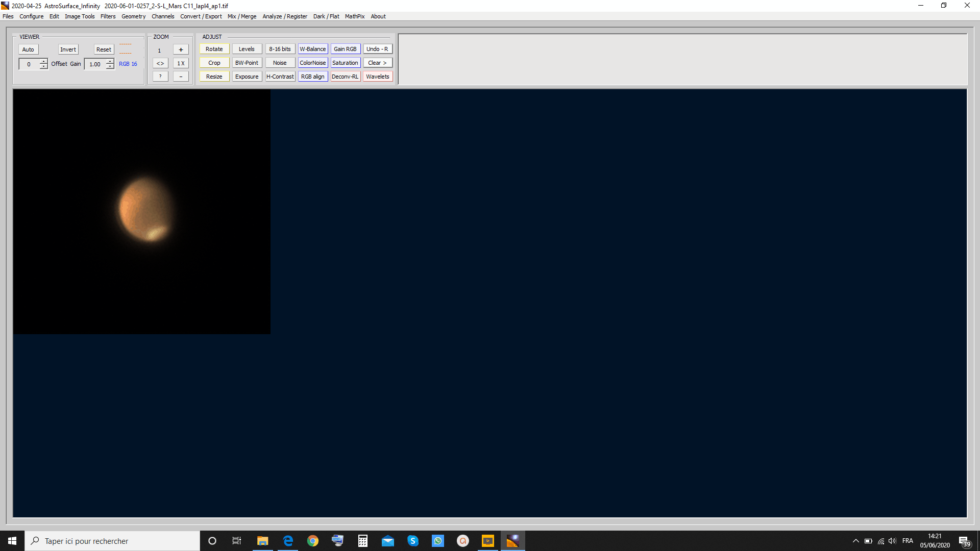Toggle Invert in the viewer panel

click(x=68, y=49)
